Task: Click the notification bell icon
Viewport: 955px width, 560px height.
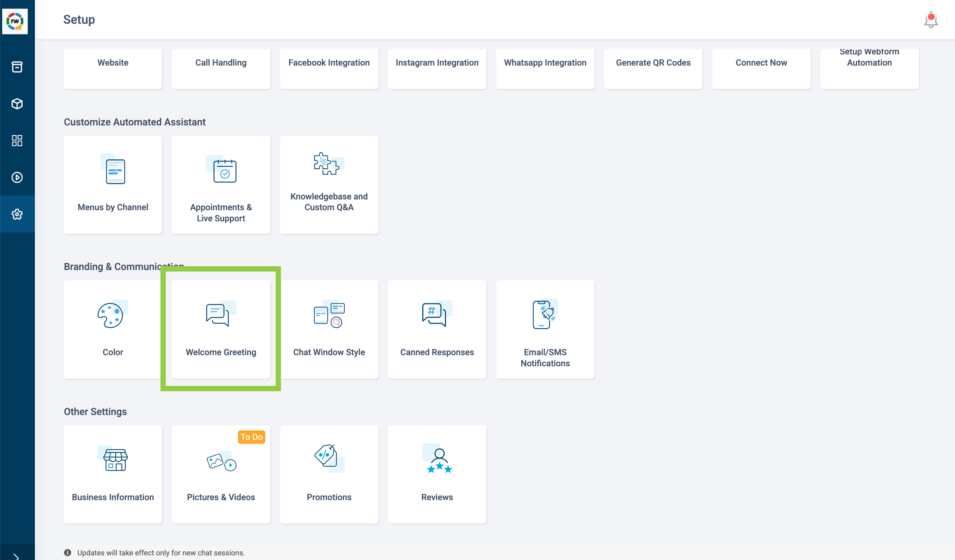Action: coord(931,20)
